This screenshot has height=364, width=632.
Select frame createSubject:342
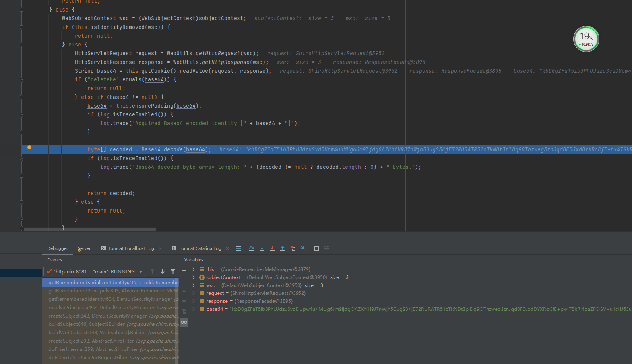point(111,316)
